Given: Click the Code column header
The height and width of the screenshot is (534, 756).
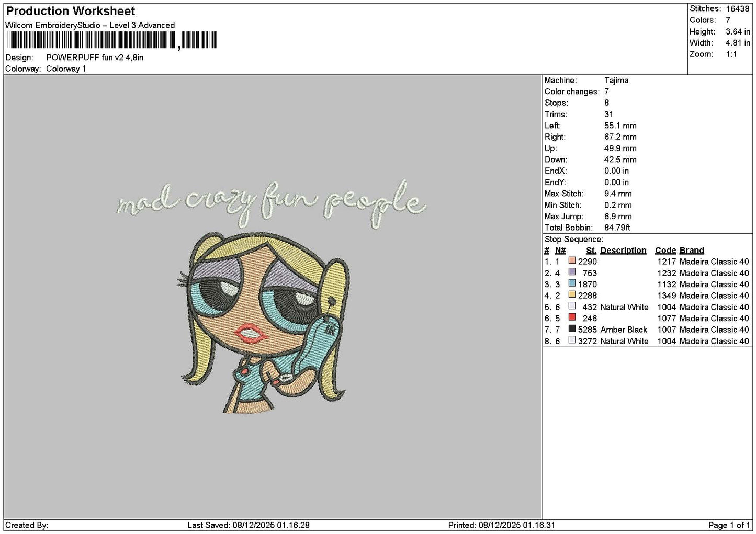Looking at the screenshot, I should (665, 251).
